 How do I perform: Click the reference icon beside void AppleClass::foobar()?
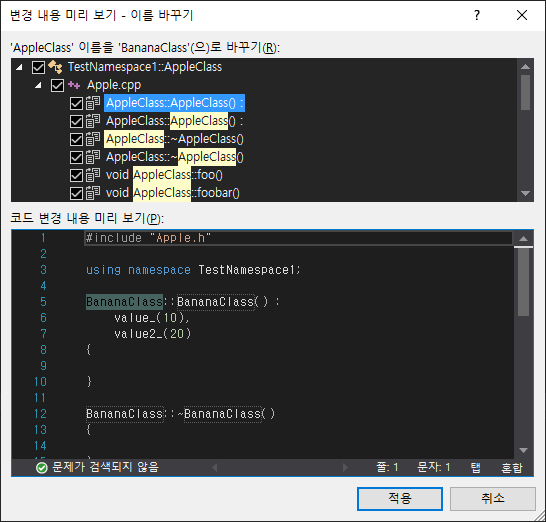(x=93, y=193)
